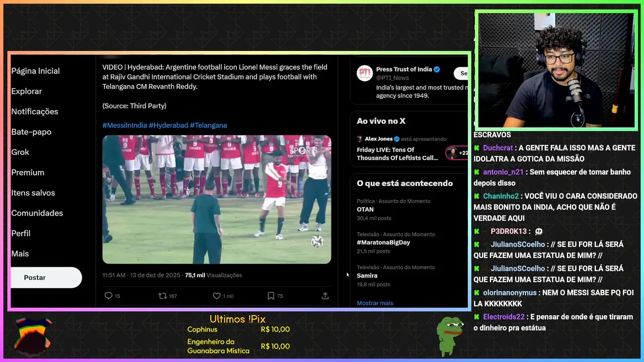The height and width of the screenshot is (362, 644).
Task: Open Itens salvos
Action: click(x=33, y=193)
